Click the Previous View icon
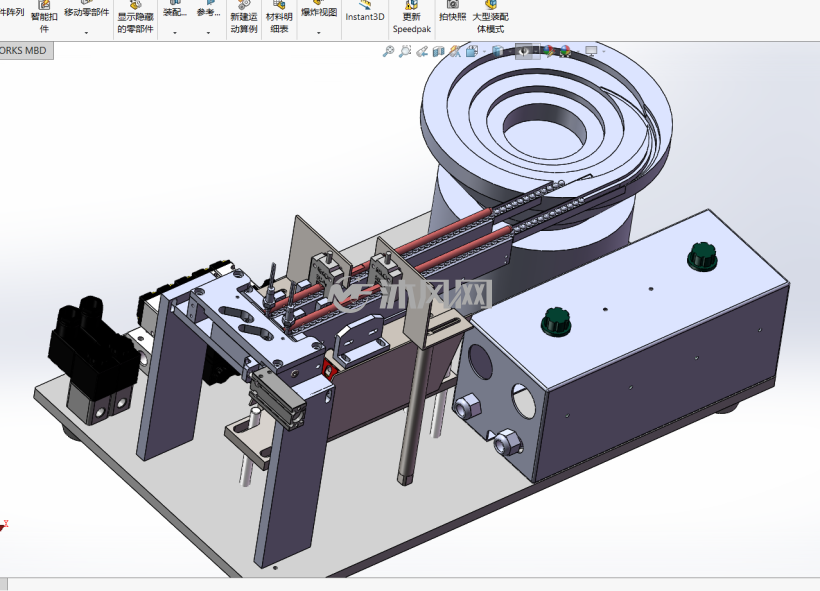The width and height of the screenshot is (820, 591). pos(422,51)
